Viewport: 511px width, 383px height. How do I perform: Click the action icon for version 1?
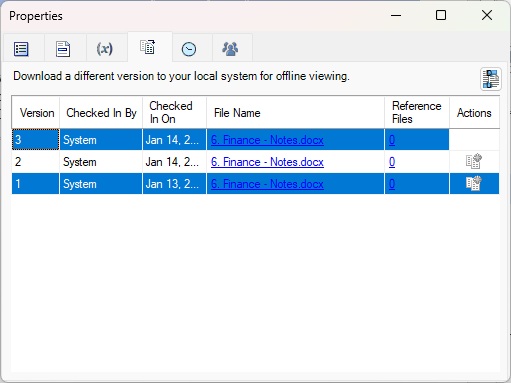point(473,184)
